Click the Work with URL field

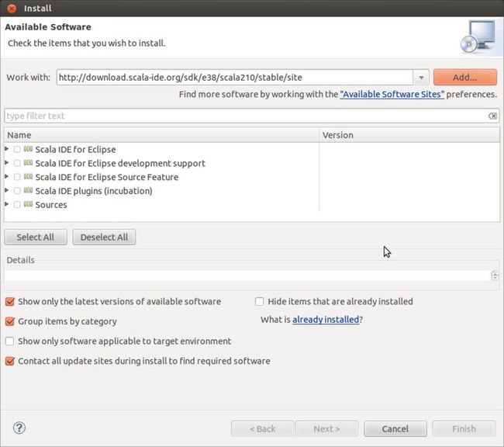click(x=235, y=78)
